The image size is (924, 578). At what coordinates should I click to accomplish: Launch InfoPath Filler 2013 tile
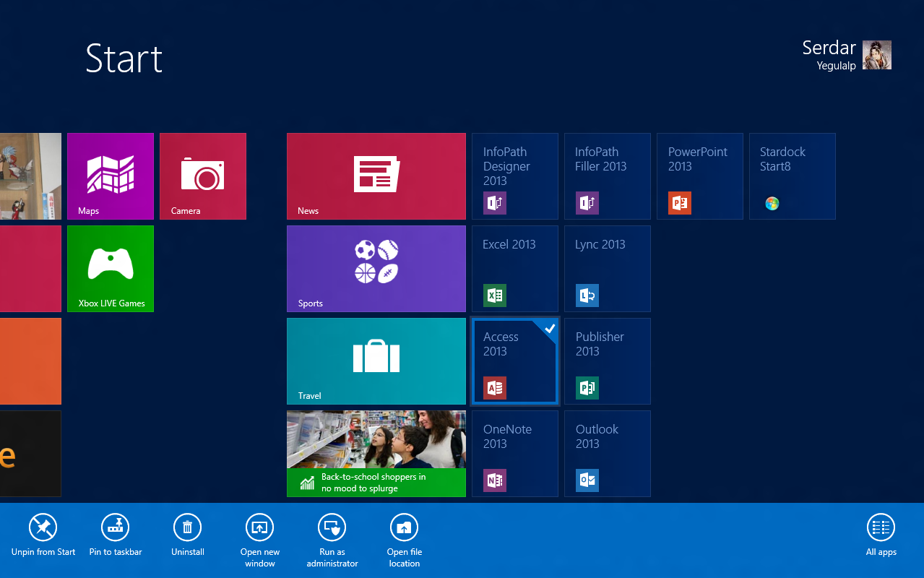[x=608, y=176]
